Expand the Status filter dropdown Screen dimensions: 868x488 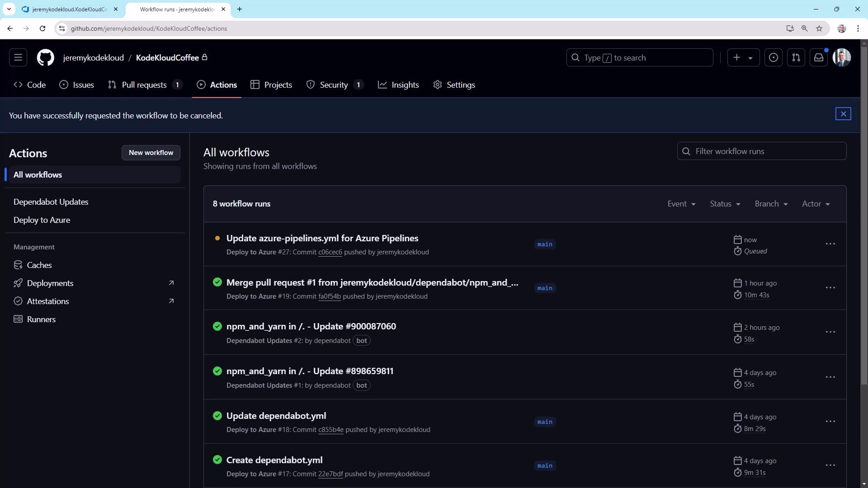(725, 204)
